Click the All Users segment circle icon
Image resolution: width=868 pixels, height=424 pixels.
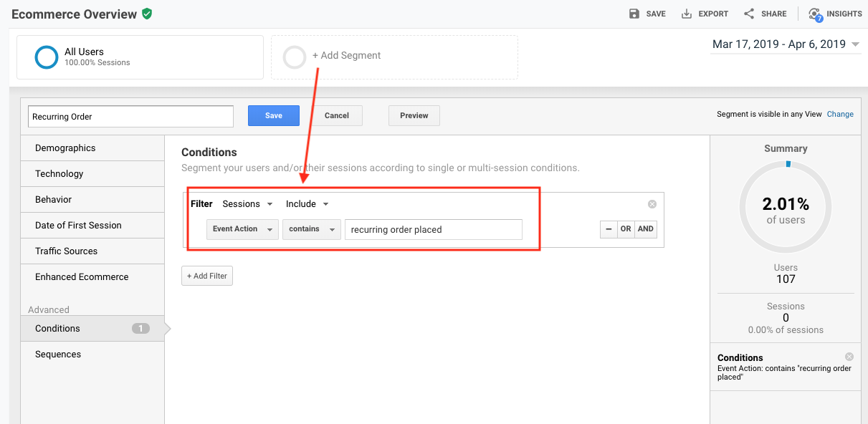[x=47, y=57]
